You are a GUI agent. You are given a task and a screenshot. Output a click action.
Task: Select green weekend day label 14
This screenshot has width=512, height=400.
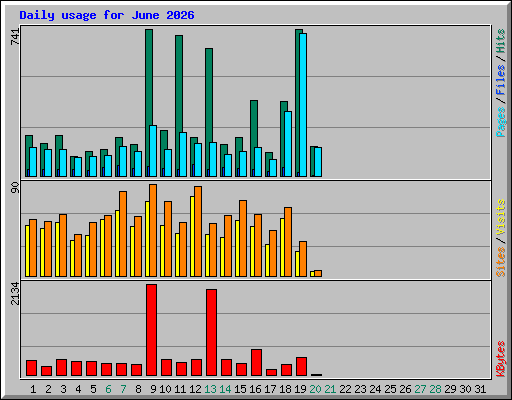225,389
